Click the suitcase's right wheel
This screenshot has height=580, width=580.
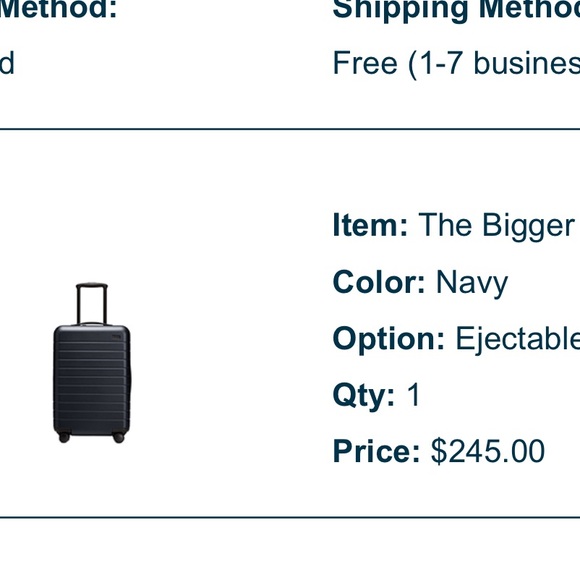118,437
